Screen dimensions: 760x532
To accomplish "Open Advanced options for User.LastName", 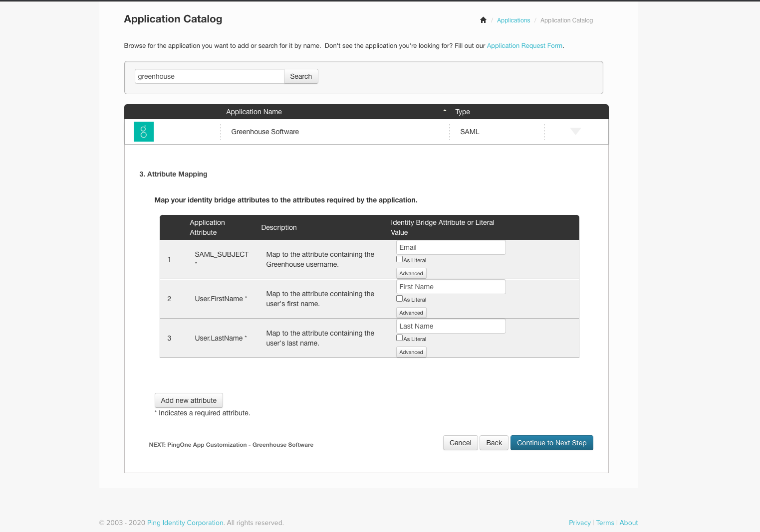I will pyautogui.click(x=411, y=352).
